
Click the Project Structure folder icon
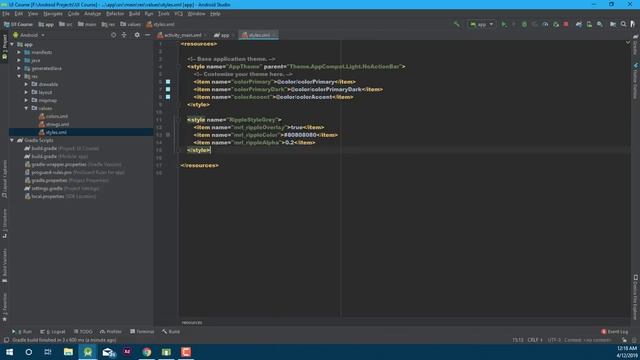pyautogui.click(x=613, y=24)
